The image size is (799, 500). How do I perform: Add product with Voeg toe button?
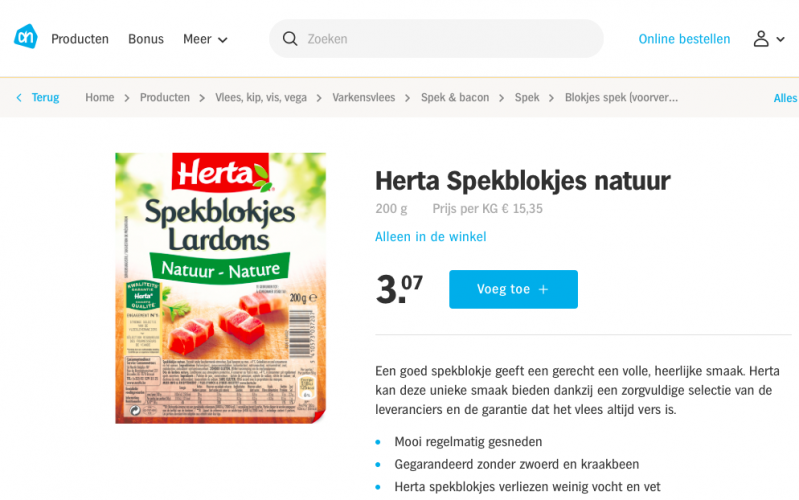point(513,290)
